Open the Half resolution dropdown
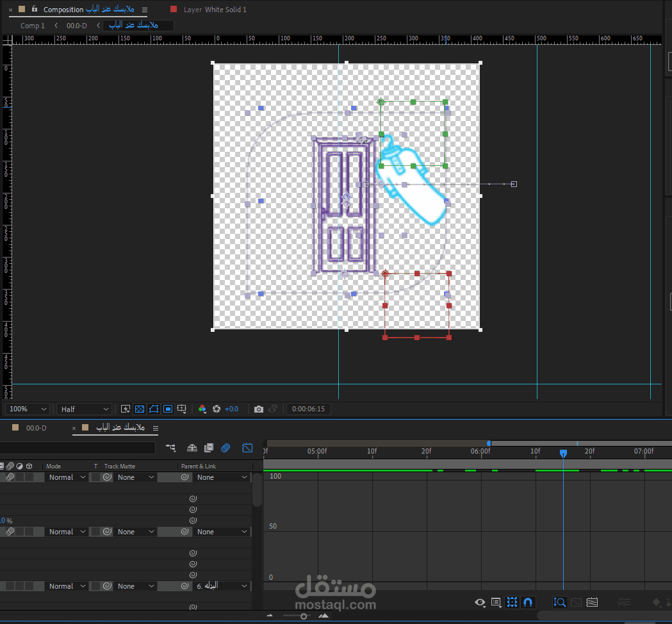The width and height of the screenshot is (672, 624). [x=85, y=409]
